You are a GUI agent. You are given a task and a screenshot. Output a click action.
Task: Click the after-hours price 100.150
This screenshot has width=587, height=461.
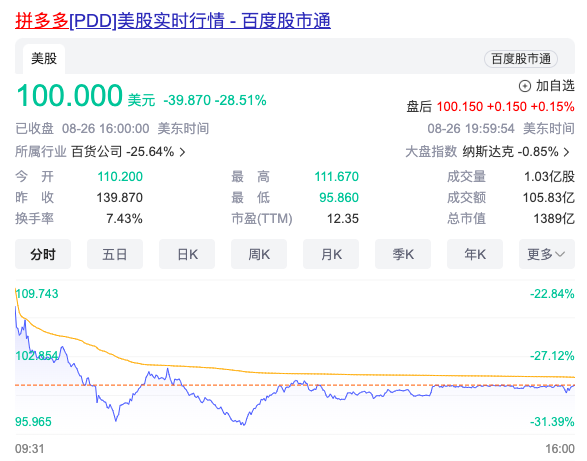(x=460, y=107)
